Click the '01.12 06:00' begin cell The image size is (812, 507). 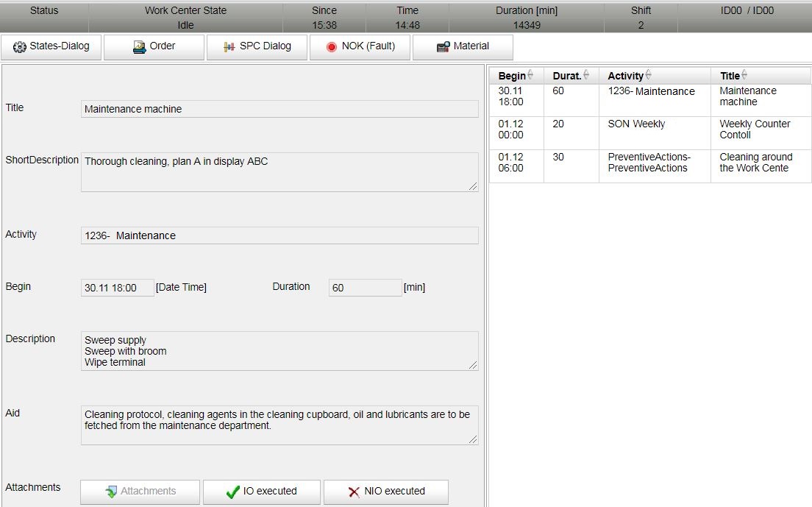tap(516, 166)
